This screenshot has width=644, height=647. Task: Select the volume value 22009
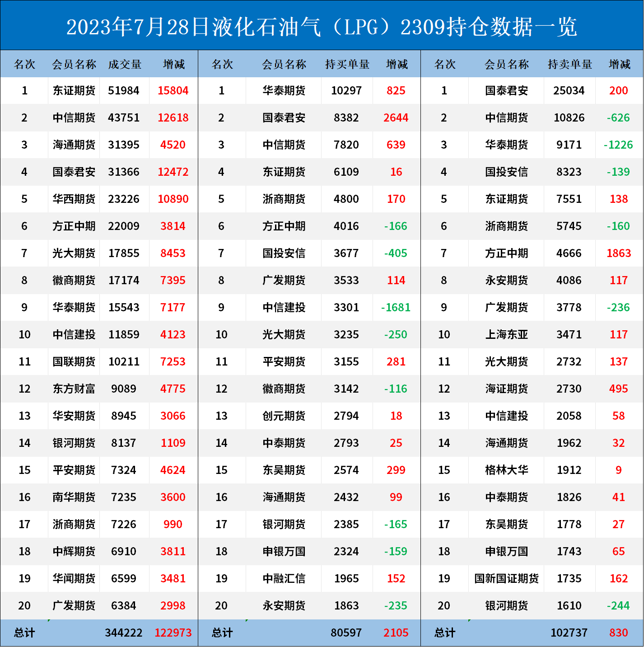click(124, 226)
